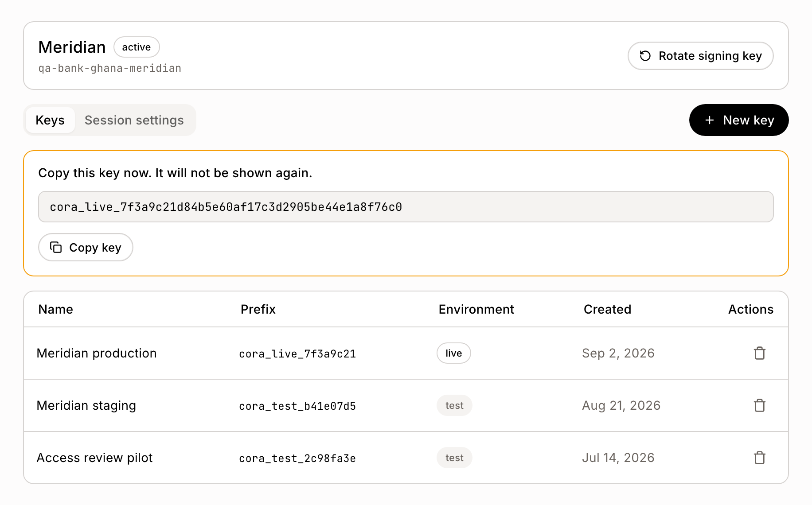812x505 pixels.
Task: Select the Keys tab
Action: pyautogui.click(x=50, y=120)
